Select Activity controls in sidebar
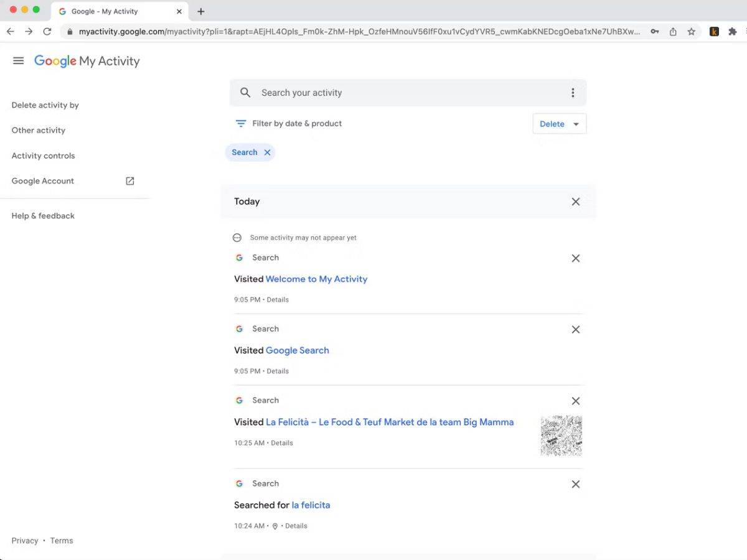747x560 pixels. click(x=43, y=156)
